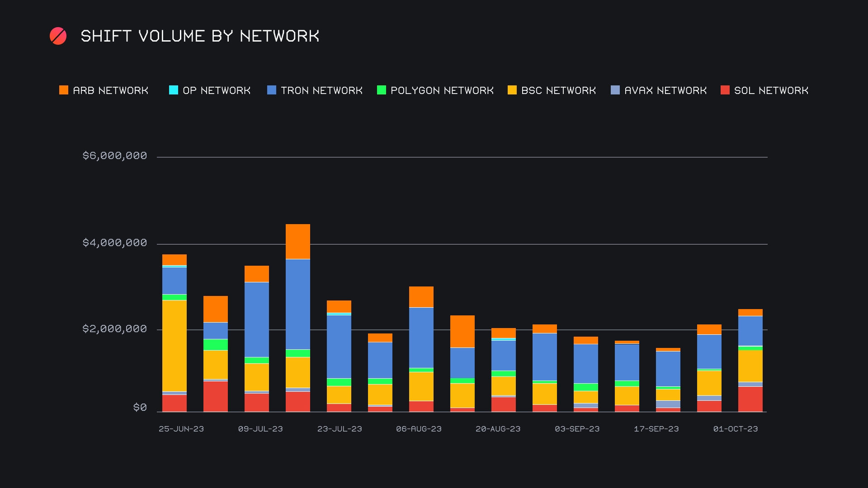Click the 06-AUG-23 axis date label
The width and height of the screenshot is (868, 488).
point(419,429)
